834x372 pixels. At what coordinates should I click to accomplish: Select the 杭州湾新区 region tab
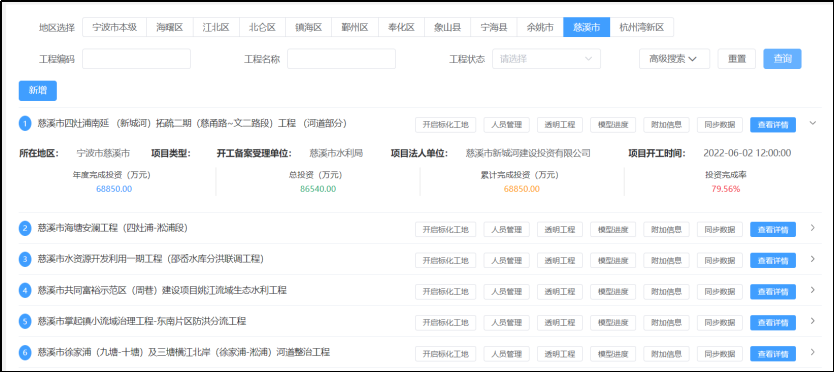point(642,28)
